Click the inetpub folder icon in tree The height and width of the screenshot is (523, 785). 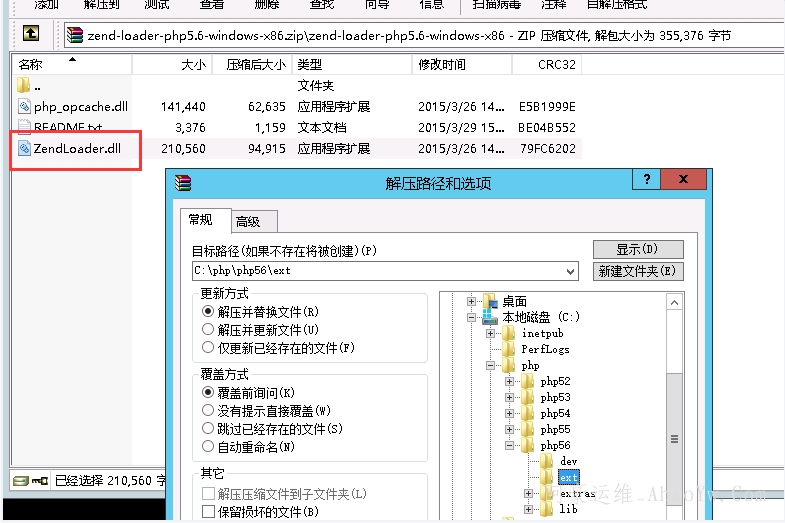[x=508, y=333]
